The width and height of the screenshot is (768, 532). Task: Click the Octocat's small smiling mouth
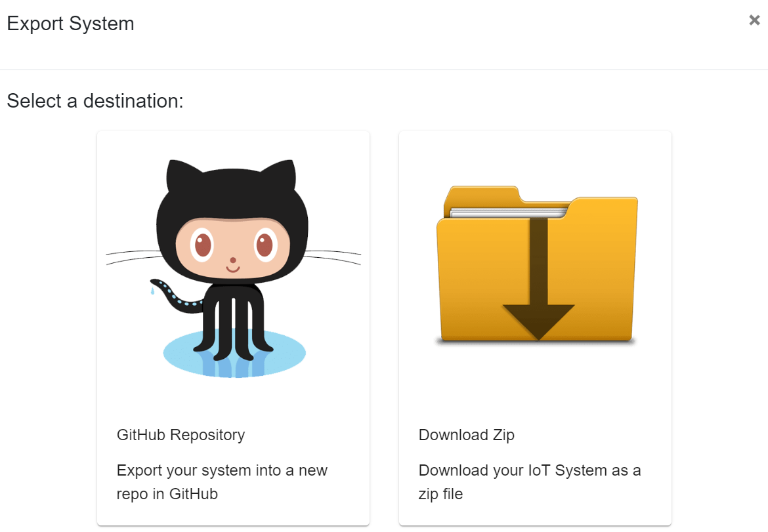coord(233,268)
